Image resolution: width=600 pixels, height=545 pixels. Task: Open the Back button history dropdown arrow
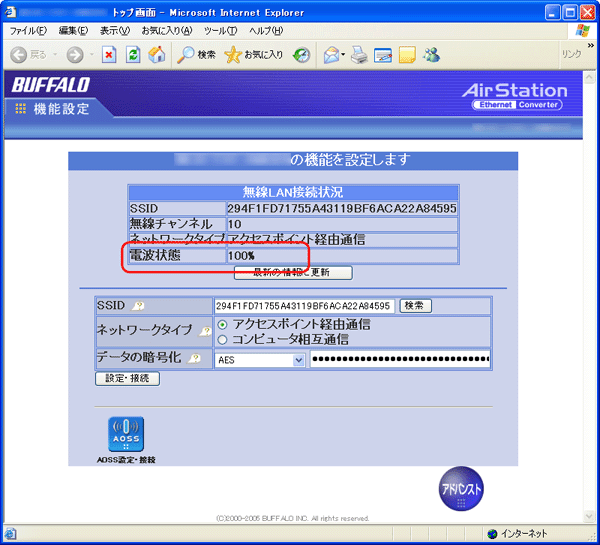(x=57, y=55)
